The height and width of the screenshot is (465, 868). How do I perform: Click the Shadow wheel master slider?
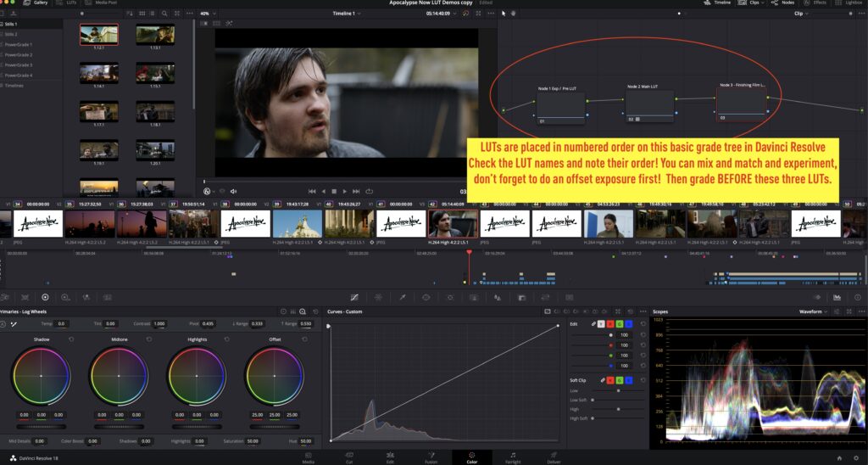point(41,427)
